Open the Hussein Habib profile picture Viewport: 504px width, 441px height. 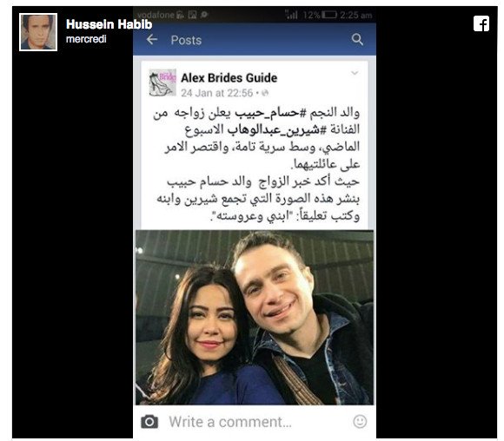(x=38, y=32)
